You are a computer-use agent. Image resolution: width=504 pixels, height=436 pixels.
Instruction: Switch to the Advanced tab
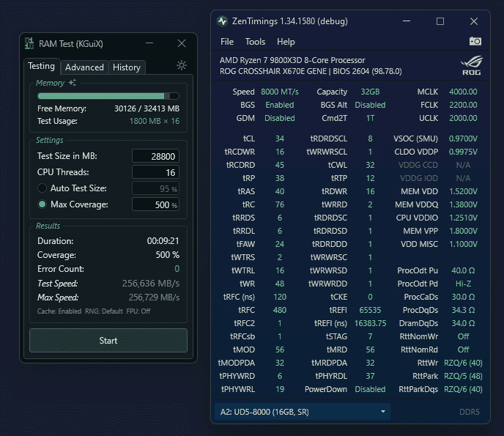coord(84,67)
